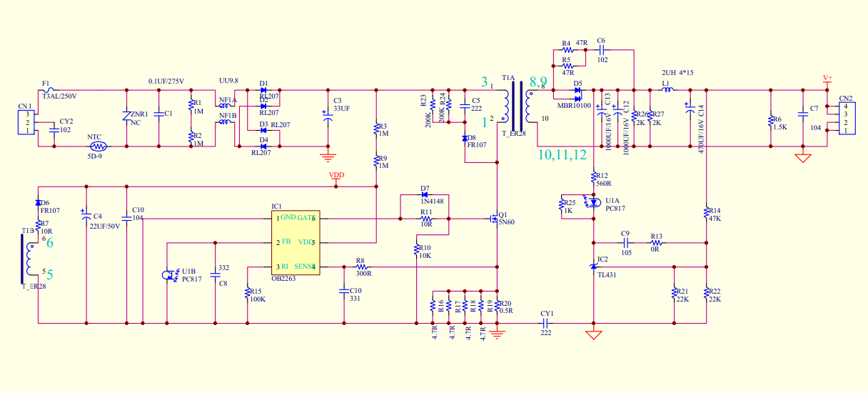Click the 300R resistor value

coord(364,274)
